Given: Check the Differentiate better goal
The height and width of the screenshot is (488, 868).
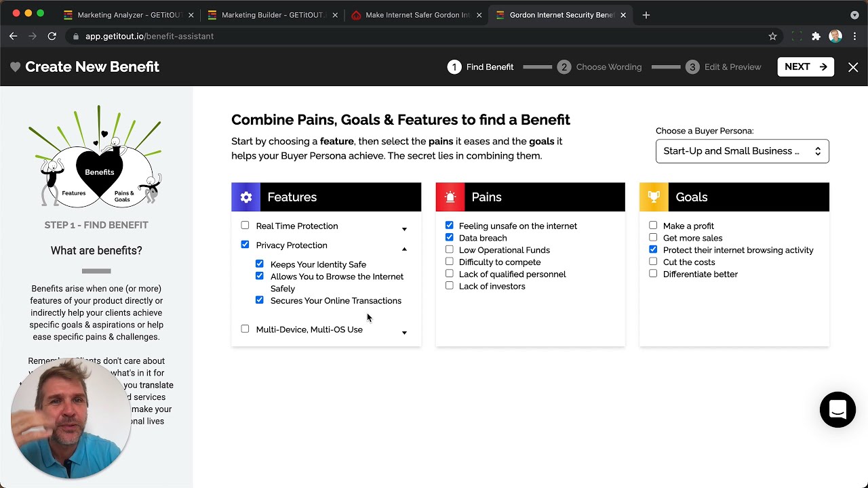Looking at the screenshot, I should click(x=653, y=273).
